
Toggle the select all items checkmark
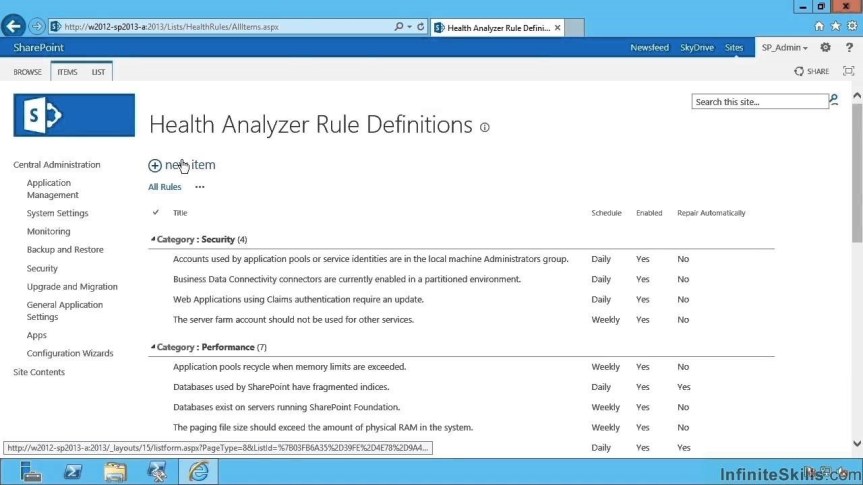tap(156, 212)
